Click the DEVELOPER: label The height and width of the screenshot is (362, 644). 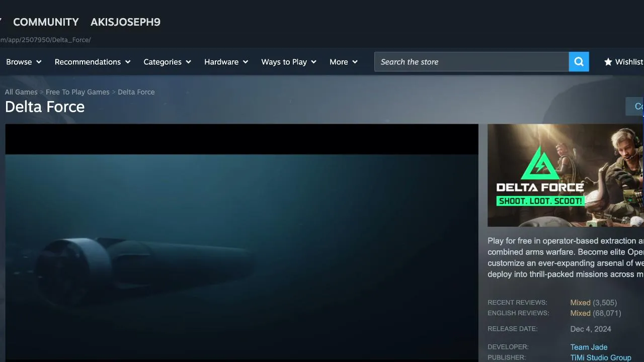[x=508, y=347]
